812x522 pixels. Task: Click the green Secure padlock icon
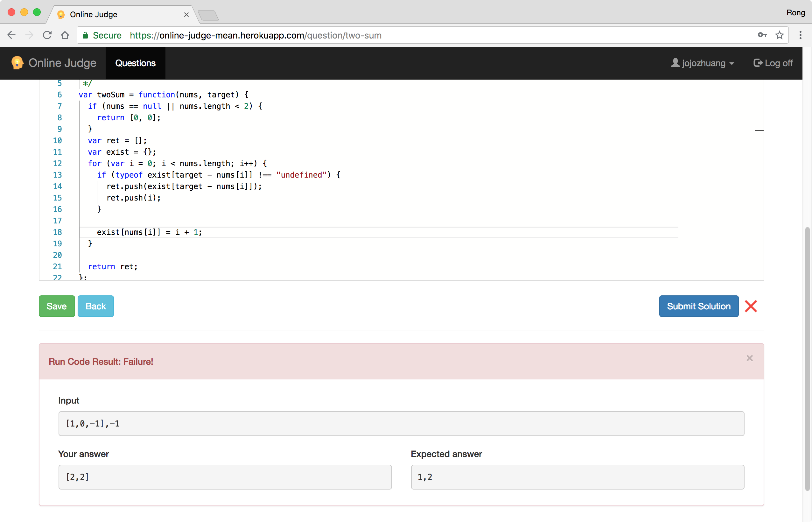(85, 35)
